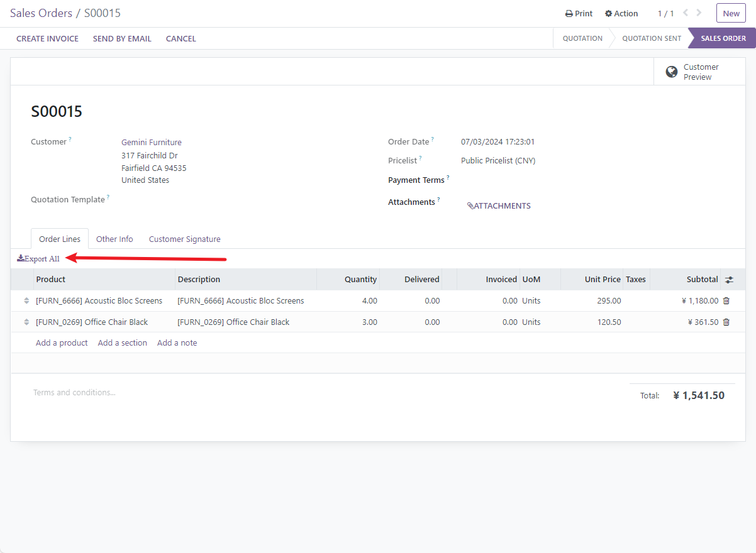The width and height of the screenshot is (756, 553).
Task: Create a New sales order
Action: click(x=731, y=13)
